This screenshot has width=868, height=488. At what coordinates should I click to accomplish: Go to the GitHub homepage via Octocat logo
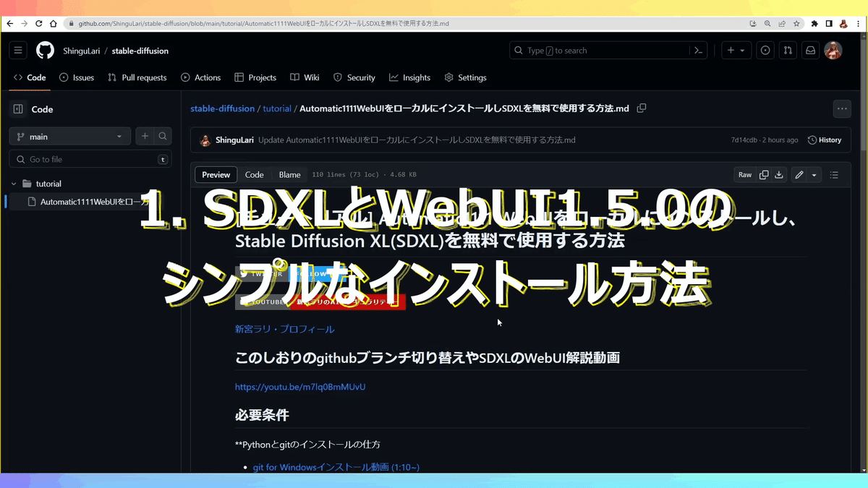[45, 51]
